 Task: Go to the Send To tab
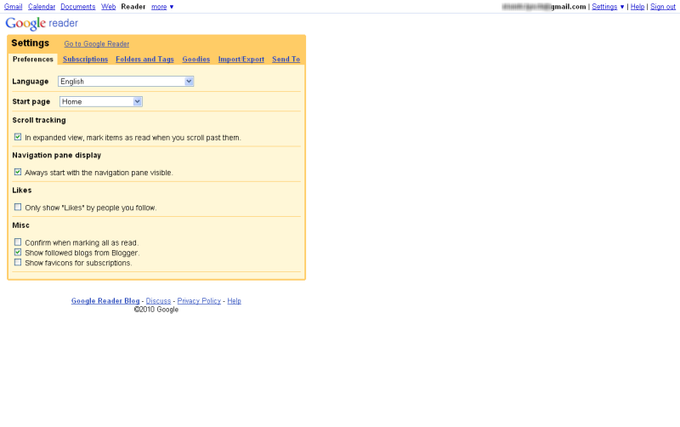pyautogui.click(x=286, y=59)
